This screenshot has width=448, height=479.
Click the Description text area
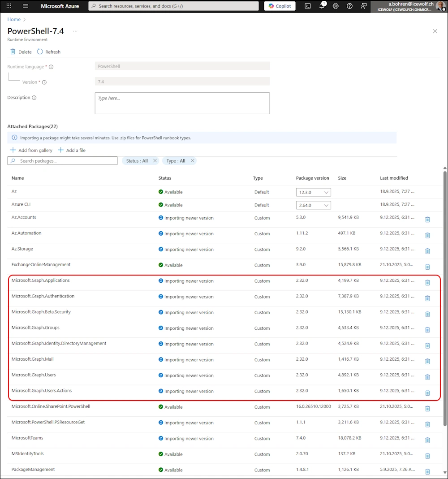182,104
